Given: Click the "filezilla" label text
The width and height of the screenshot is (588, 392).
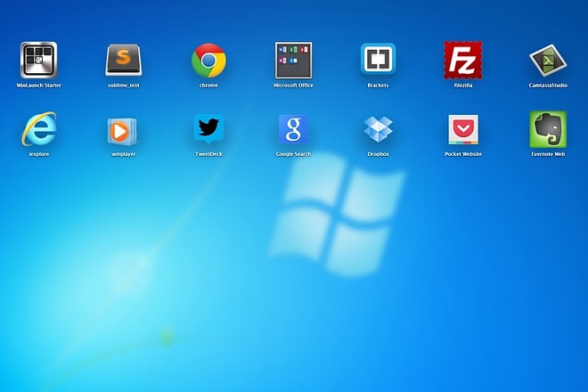Looking at the screenshot, I should pyautogui.click(x=463, y=86).
